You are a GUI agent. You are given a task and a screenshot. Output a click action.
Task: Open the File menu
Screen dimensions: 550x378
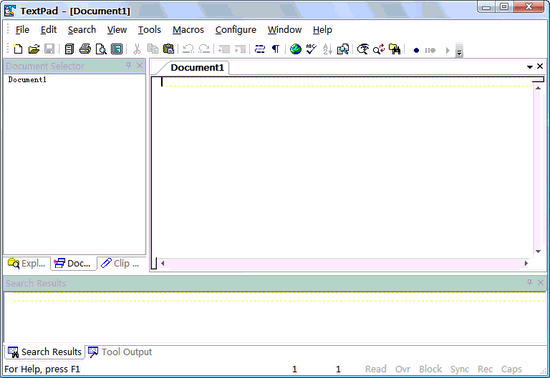point(22,30)
